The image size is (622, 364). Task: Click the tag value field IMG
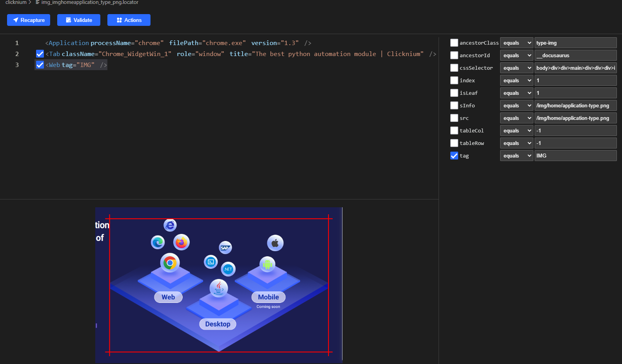pyautogui.click(x=575, y=156)
